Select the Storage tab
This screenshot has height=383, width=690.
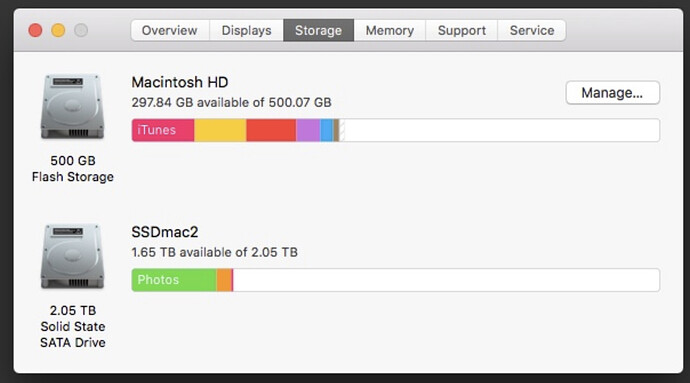click(319, 30)
